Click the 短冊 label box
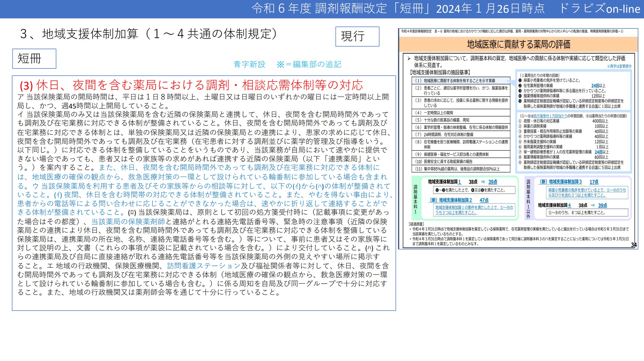644x361 pixels. 34,59
